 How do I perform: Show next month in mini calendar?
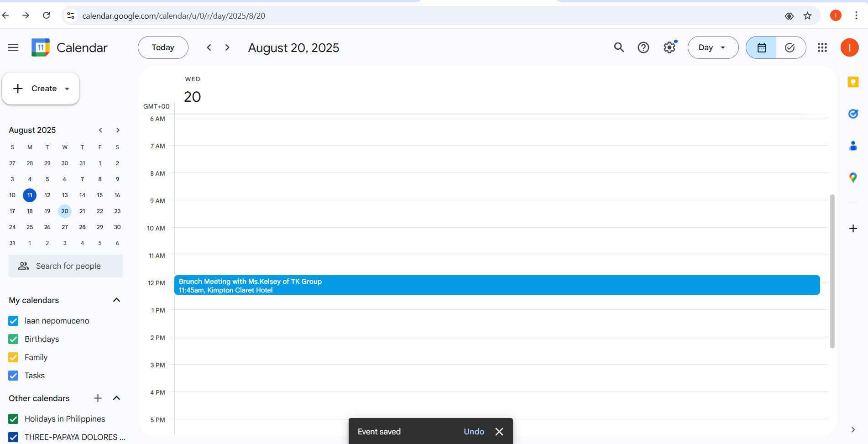(x=118, y=130)
